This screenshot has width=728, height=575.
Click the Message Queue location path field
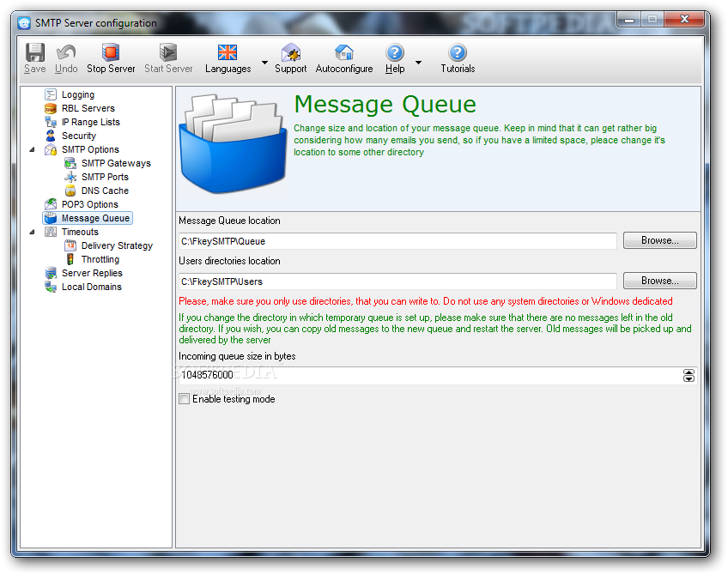click(x=397, y=241)
